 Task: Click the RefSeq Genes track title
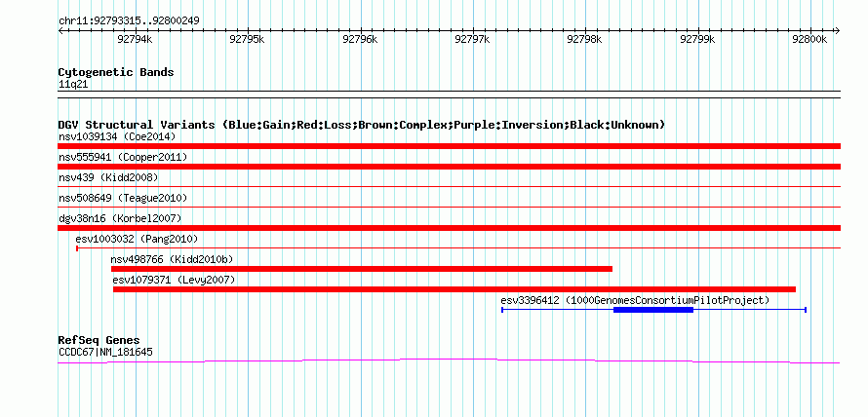click(x=99, y=340)
